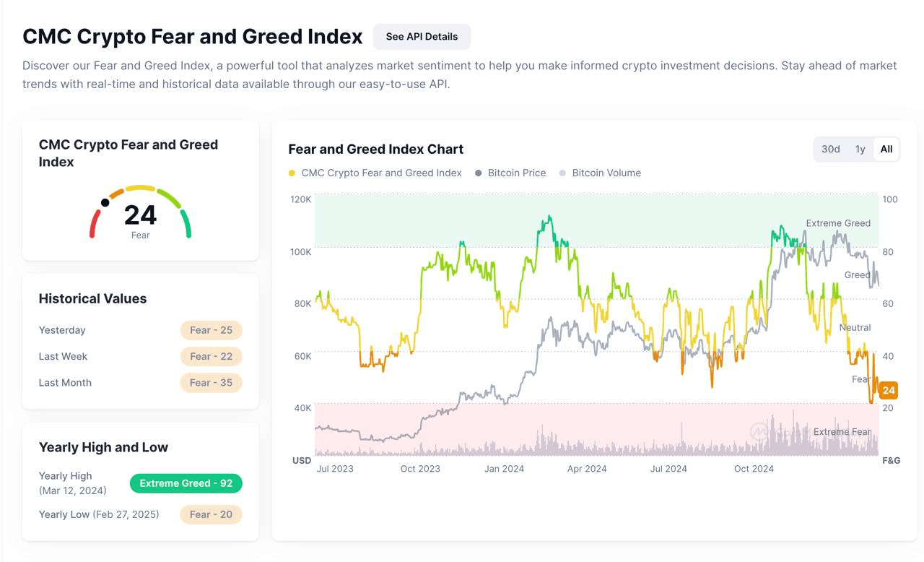Switch chart range to 30d
The width and height of the screenshot is (924, 562).
coord(831,150)
